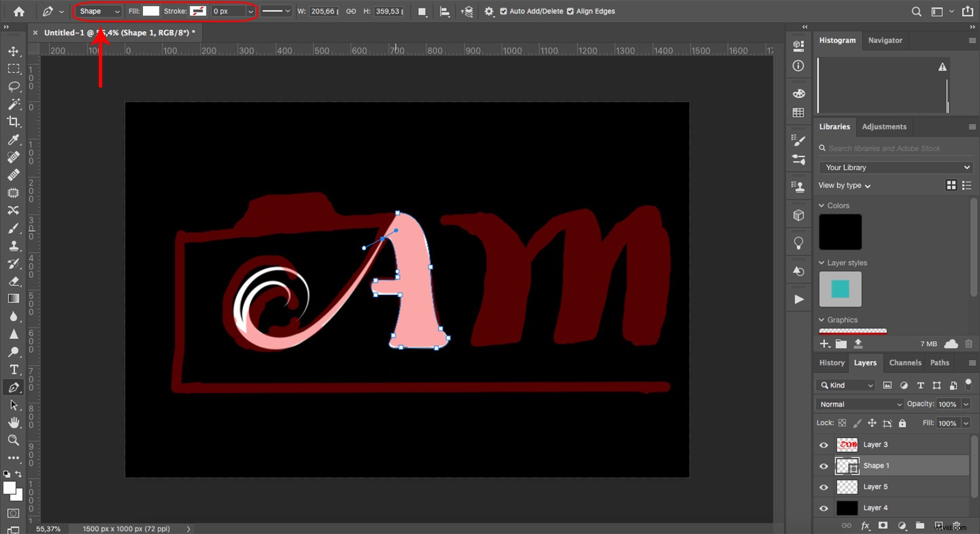The height and width of the screenshot is (534, 980).
Task: Disable Auto Add/Delete option
Action: [502, 11]
